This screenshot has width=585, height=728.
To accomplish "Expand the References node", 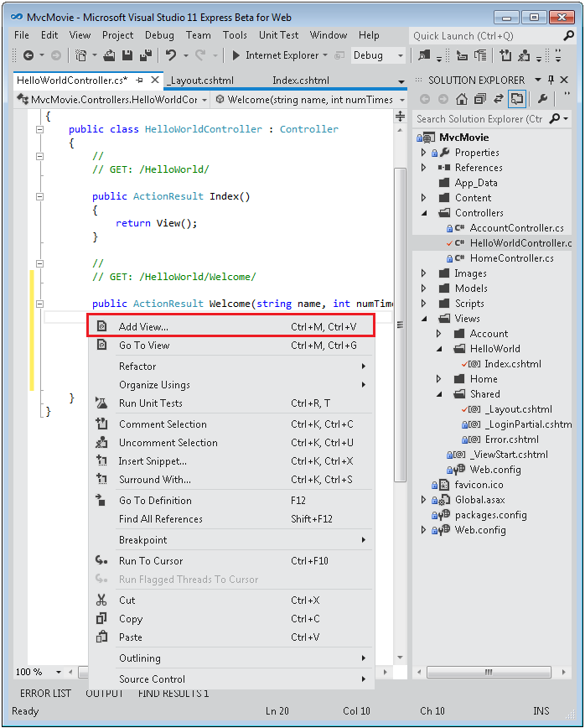I will 423,167.
